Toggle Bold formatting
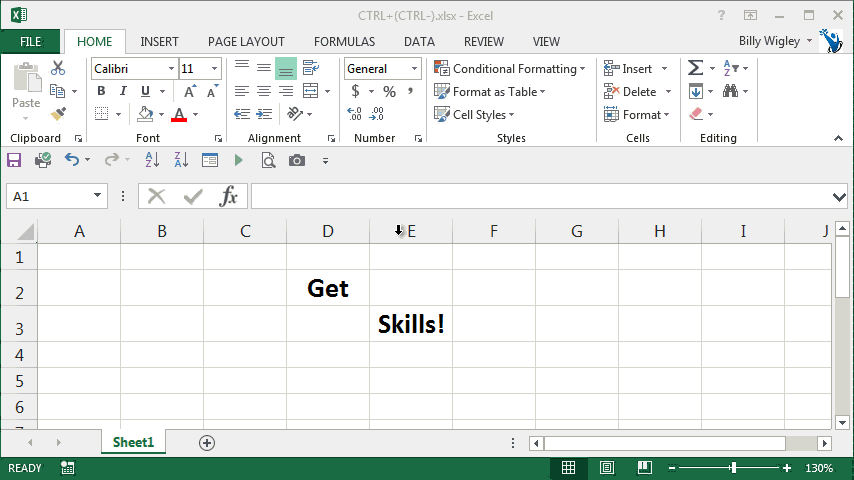The width and height of the screenshot is (854, 480). (101, 91)
